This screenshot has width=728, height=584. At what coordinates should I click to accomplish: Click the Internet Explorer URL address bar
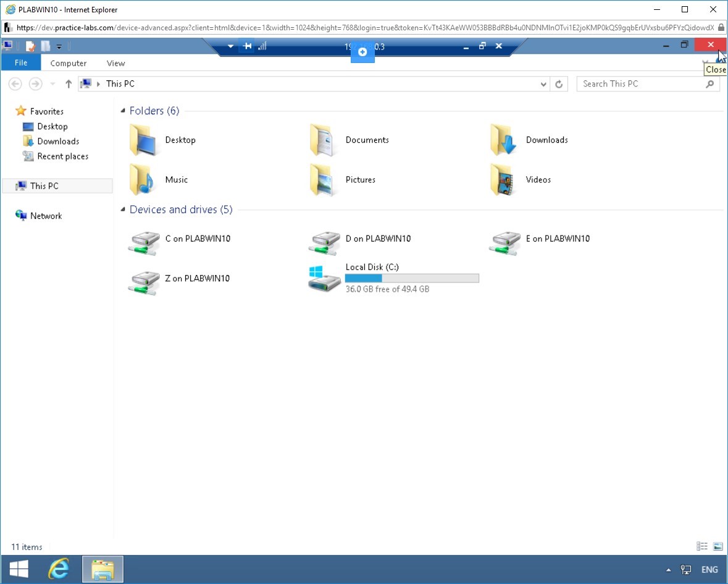coord(365,28)
